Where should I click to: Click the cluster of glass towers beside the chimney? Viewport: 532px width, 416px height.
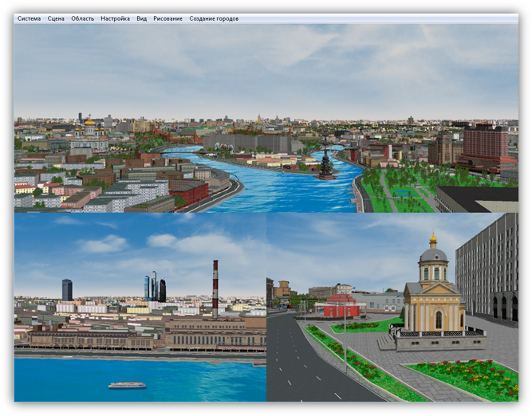155,288
